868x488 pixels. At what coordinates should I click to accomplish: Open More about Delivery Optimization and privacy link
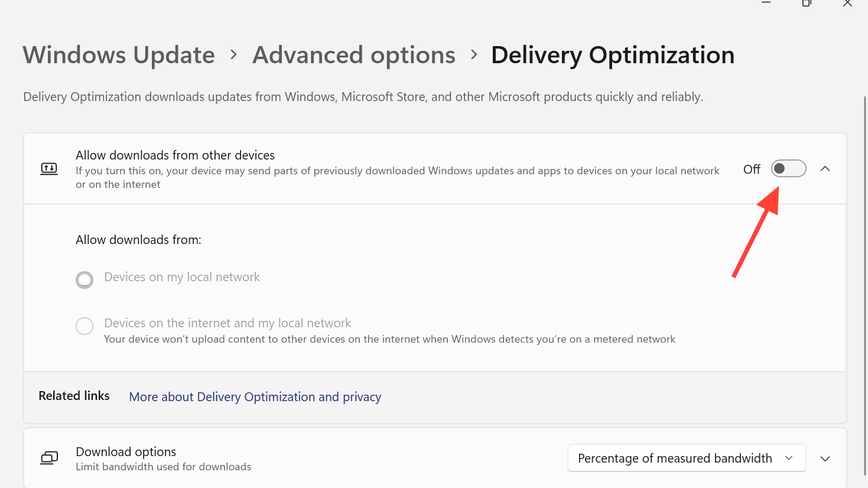pos(255,397)
